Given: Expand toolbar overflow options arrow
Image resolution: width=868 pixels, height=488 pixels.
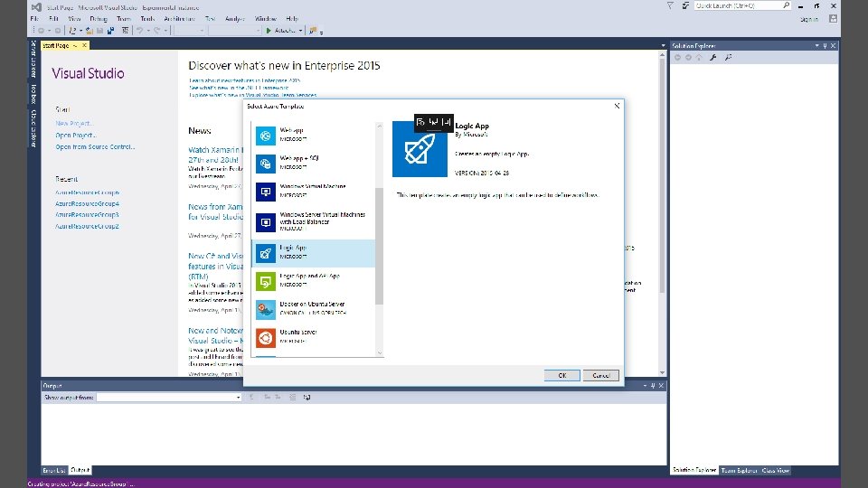Looking at the screenshot, I should [x=322, y=33].
